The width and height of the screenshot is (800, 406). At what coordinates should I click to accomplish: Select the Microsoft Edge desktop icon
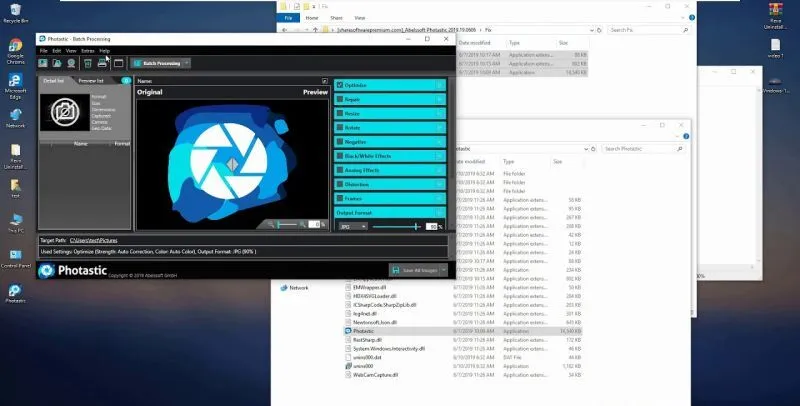[15, 87]
